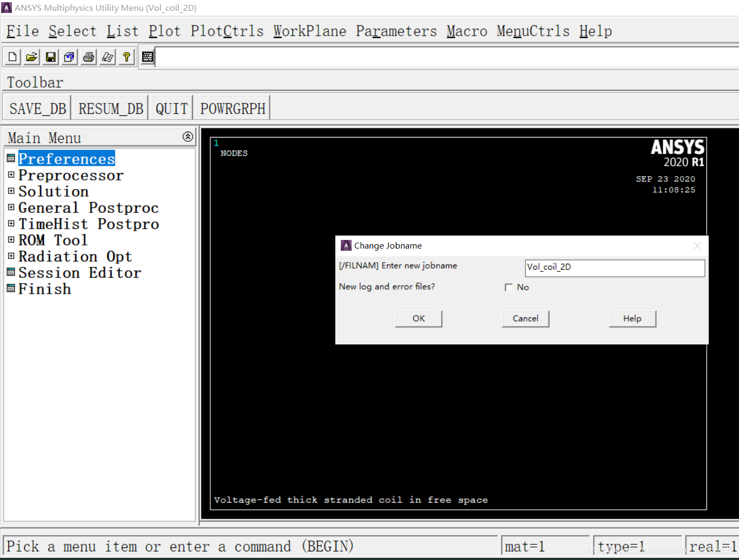
Task: Click the Preferences item icon
Action: coord(11,159)
